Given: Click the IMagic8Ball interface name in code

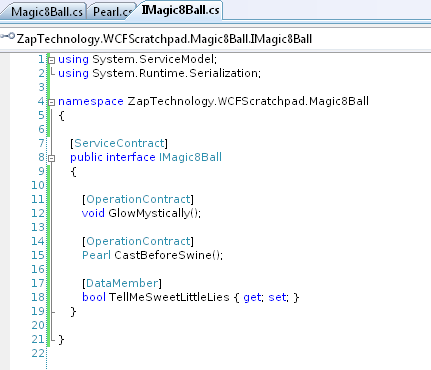Looking at the screenshot, I should point(190,157).
